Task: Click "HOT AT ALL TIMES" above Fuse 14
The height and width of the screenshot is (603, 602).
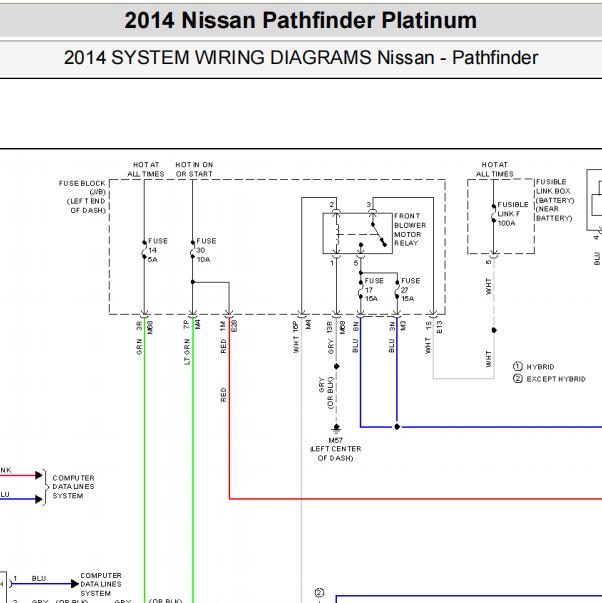Action: [x=146, y=169]
